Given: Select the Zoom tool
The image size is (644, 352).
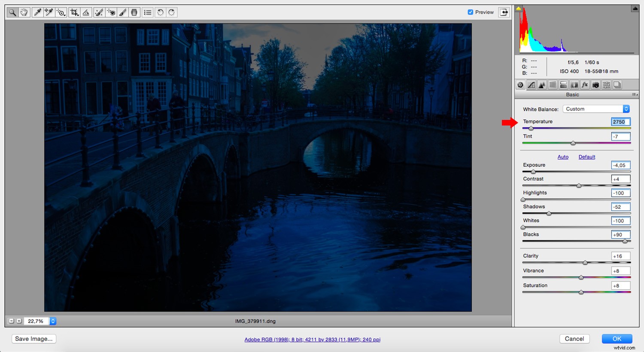Looking at the screenshot, I should point(12,12).
